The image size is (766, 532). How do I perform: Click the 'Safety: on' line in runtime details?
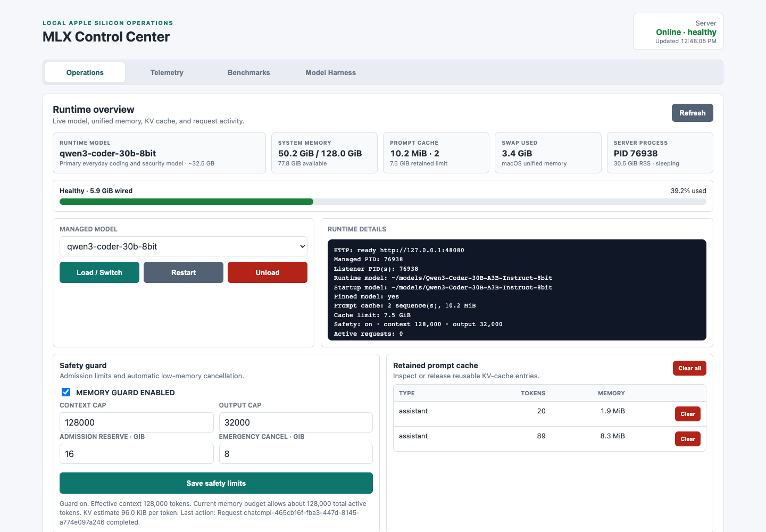pos(418,324)
